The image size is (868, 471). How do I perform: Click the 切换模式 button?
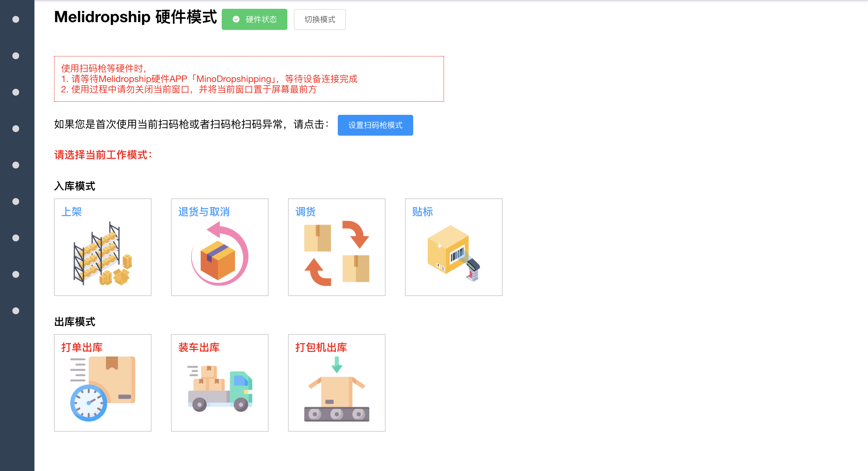(x=320, y=20)
